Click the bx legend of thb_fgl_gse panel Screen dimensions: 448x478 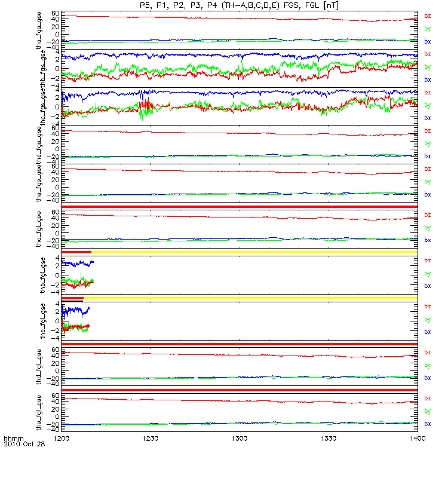coord(428,286)
